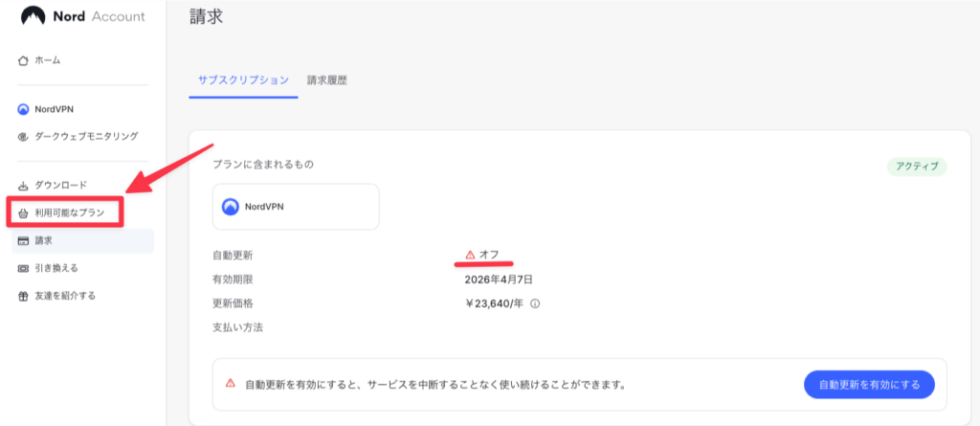
Task: Click the basket icon beside 利用可能なプラン
Action: point(23,213)
